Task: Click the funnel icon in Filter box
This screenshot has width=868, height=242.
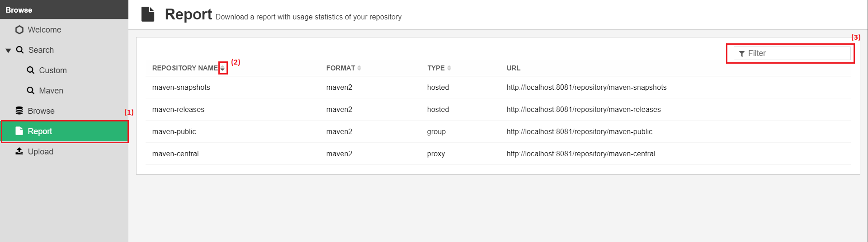Action: [742, 54]
